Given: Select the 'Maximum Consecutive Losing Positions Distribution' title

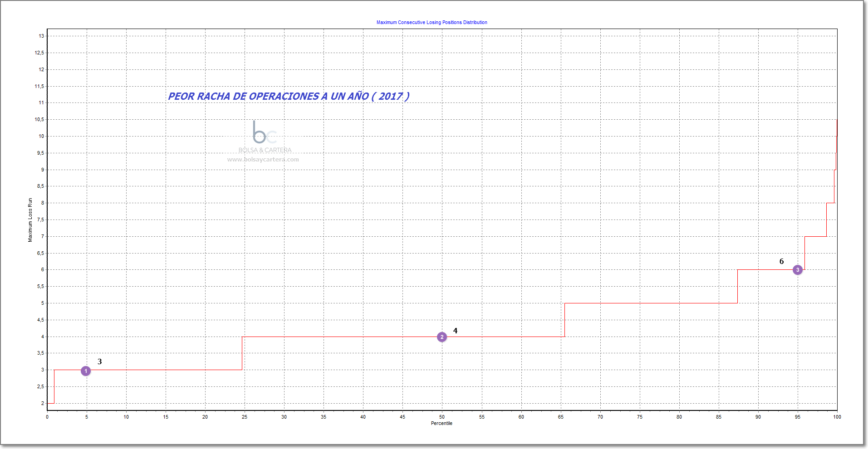Looking at the screenshot, I should (432, 22).
